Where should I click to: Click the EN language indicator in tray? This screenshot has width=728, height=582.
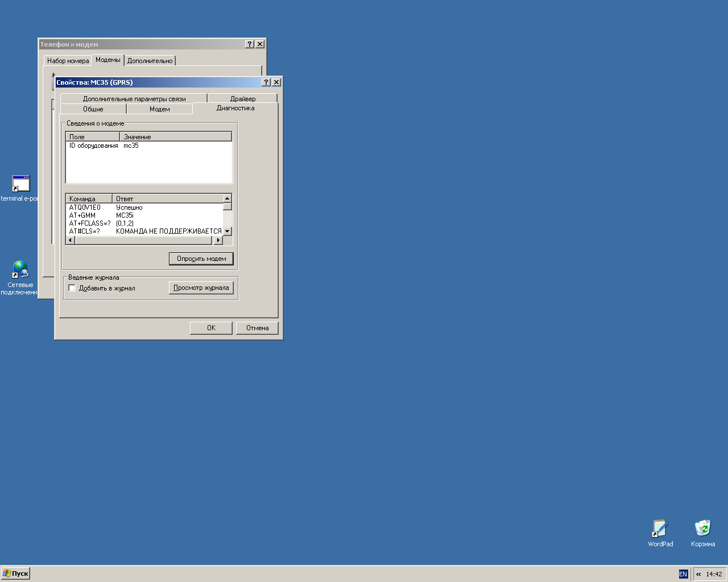[x=683, y=574]
